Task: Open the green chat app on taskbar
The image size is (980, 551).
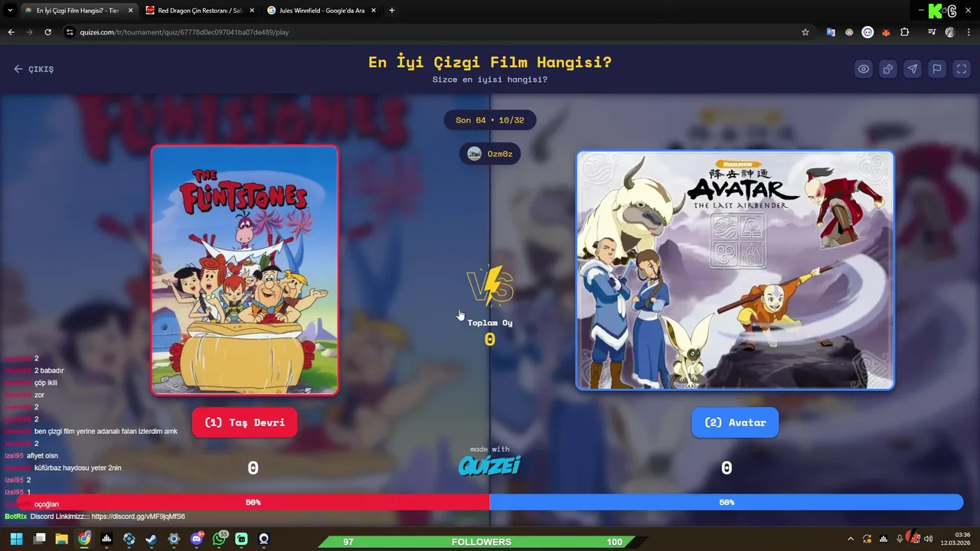Action: pyautogui.click(x=242, y=539)
